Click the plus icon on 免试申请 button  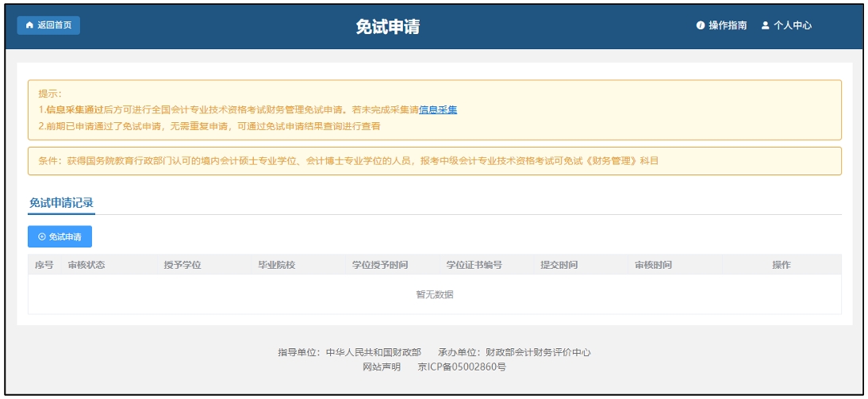pos(42,236)
